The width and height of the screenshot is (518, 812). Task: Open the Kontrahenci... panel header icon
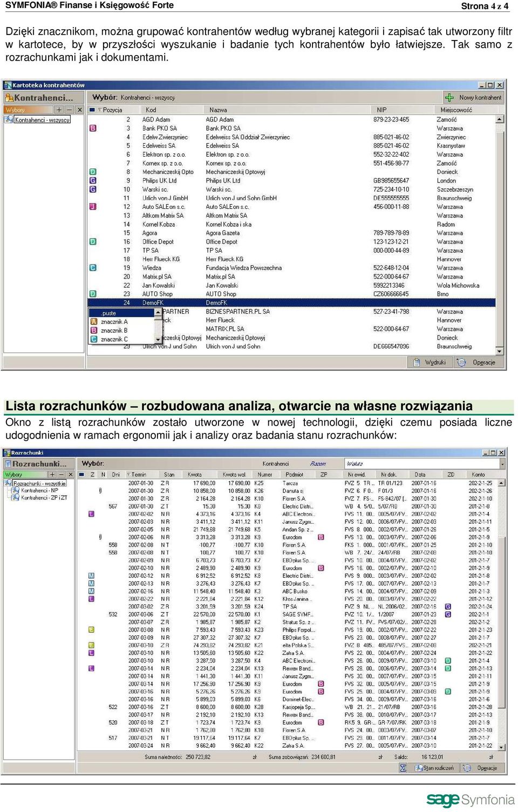[9, 98]
